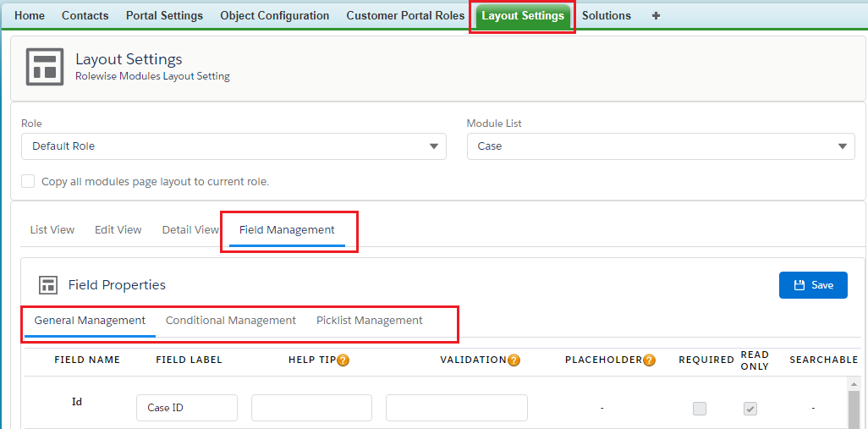Open the Picklist Management tab
This screenshot has width=868, height=429.
[370, 321]
